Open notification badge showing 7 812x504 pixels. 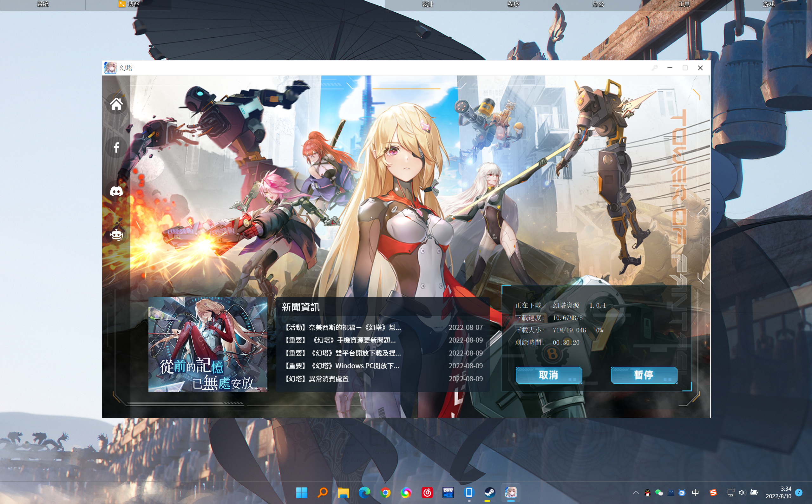799,492
